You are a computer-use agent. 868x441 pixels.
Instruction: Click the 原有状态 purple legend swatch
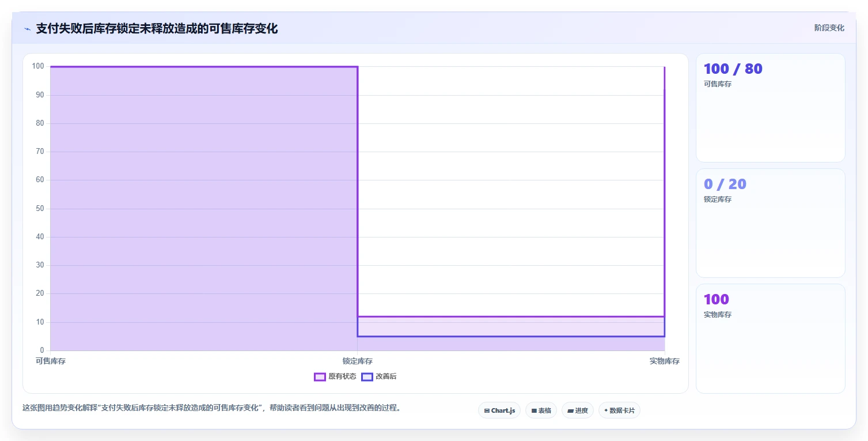[x=320, y=376]
